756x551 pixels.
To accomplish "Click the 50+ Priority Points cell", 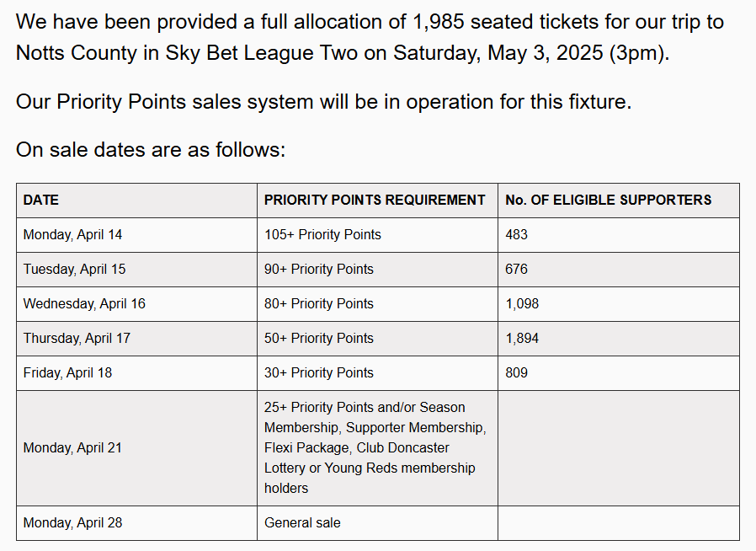I will (377, 339).
